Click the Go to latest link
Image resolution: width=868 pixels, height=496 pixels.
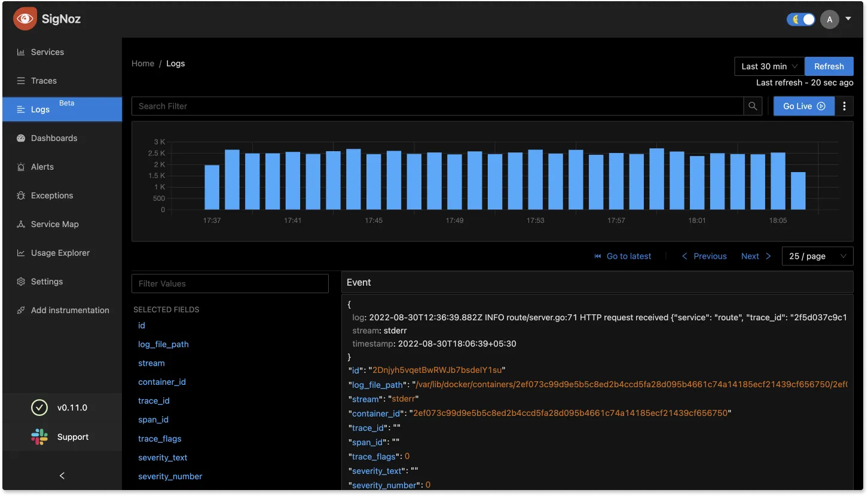coord(622,256)
